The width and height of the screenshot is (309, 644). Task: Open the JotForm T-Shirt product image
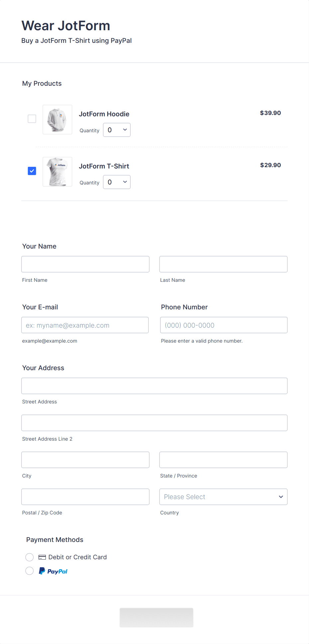[57, 172]
